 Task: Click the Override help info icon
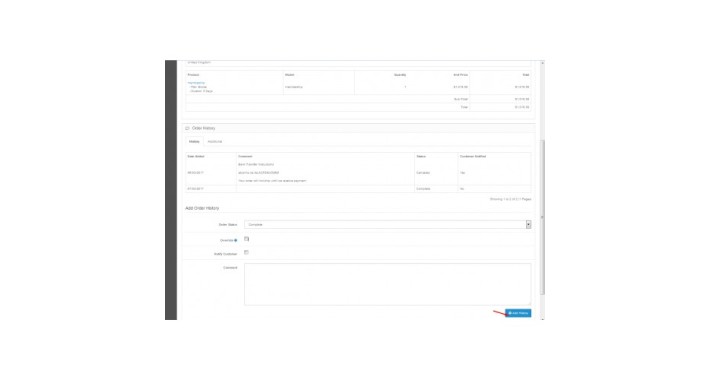235,241
